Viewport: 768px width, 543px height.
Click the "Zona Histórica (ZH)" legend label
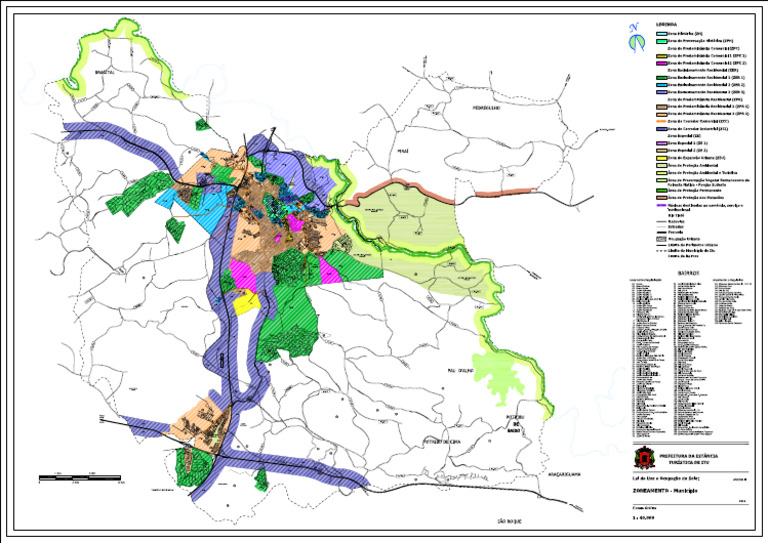tap(685, 34)
